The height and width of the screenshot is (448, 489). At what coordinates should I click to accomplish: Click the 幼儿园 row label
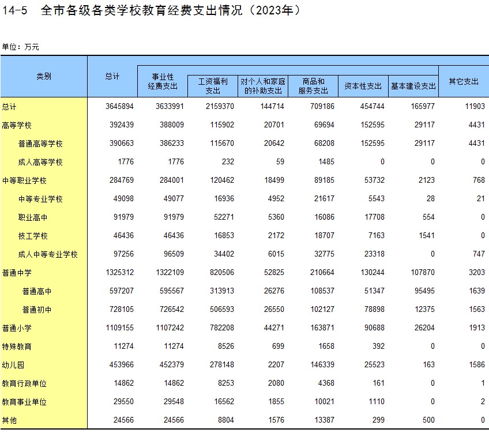(13, 365)
